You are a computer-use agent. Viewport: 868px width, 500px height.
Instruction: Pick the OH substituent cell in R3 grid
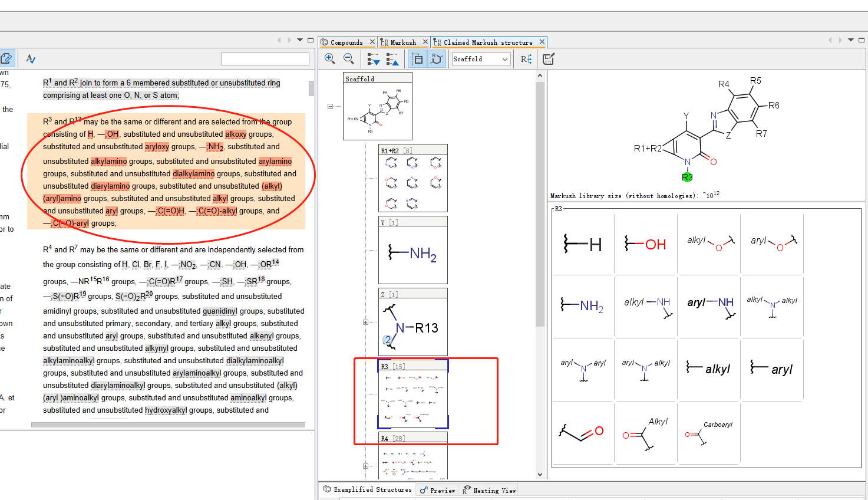[x=646, y=244]
